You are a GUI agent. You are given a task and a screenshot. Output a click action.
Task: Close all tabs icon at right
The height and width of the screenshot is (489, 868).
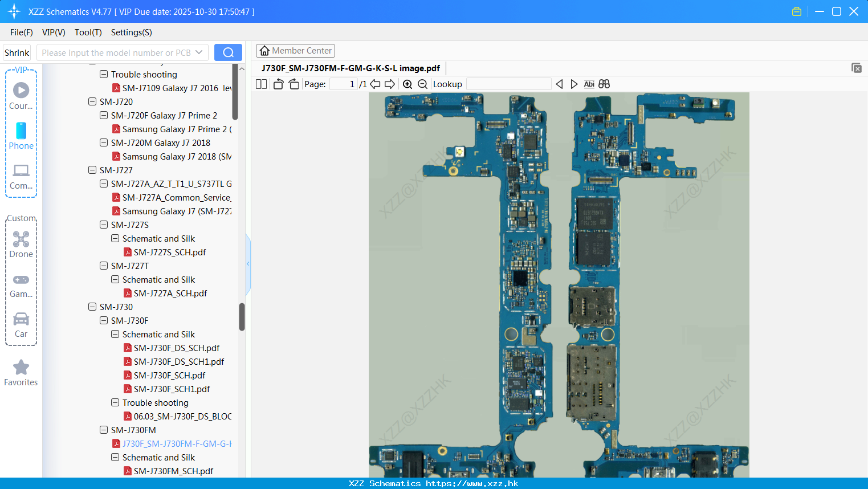[x=856, y=68]
